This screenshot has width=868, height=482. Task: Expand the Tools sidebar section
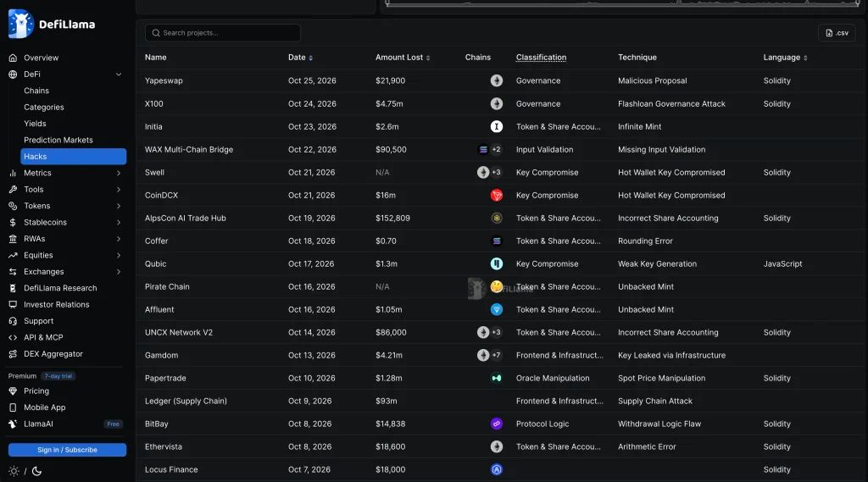click(119, 189)
